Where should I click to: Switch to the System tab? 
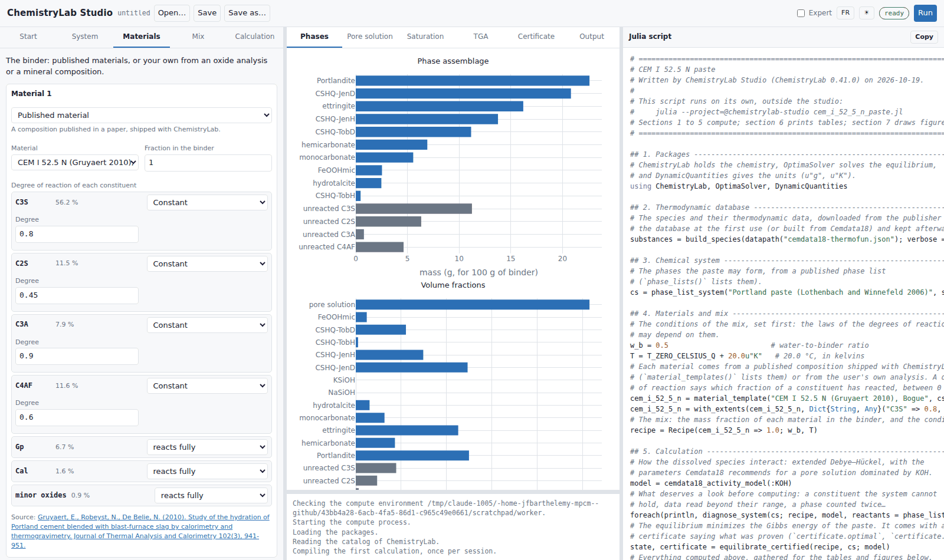[x=85, y=37]
